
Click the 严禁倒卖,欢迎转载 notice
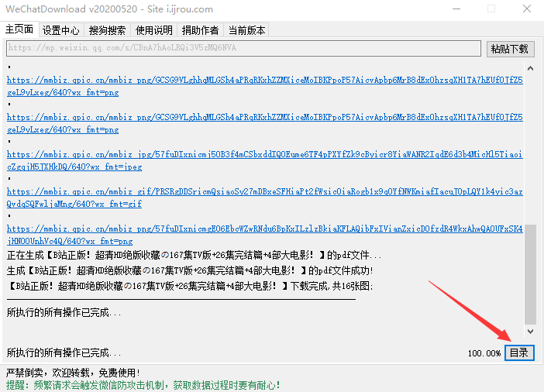[x=73, y=373]
